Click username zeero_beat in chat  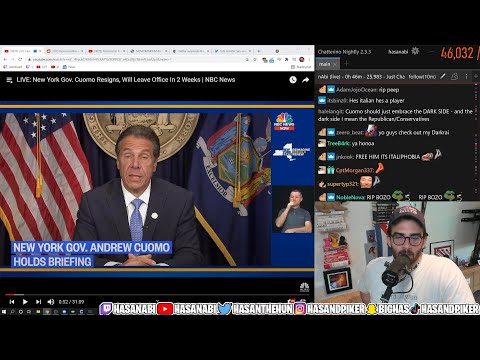tap(350, 133)
